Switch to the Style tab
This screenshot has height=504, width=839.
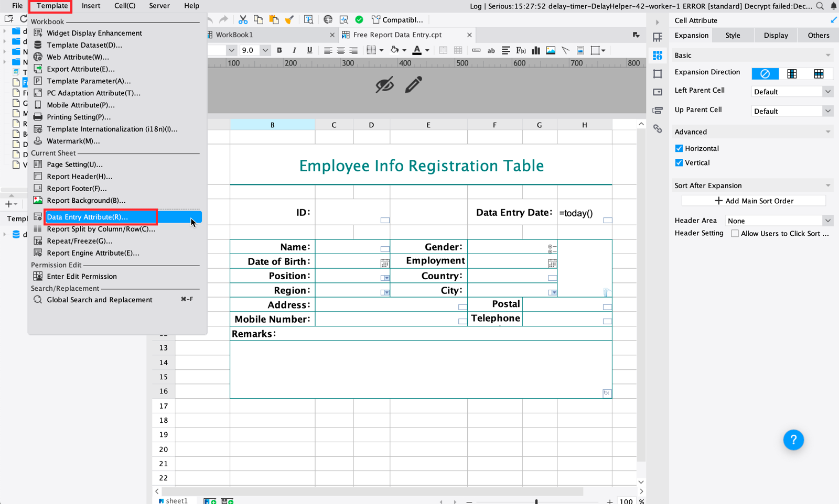pos(733,36)
